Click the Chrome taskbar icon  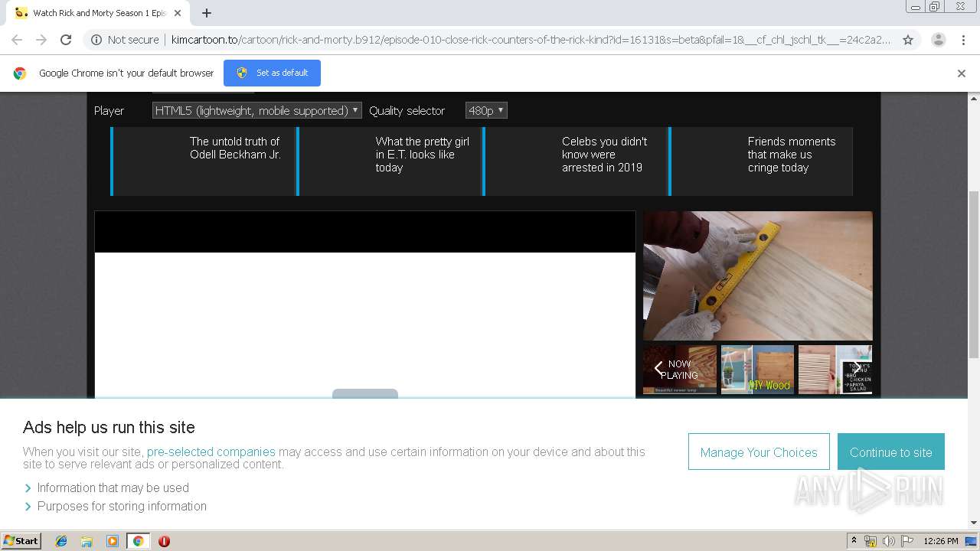(x=138, y=541)
